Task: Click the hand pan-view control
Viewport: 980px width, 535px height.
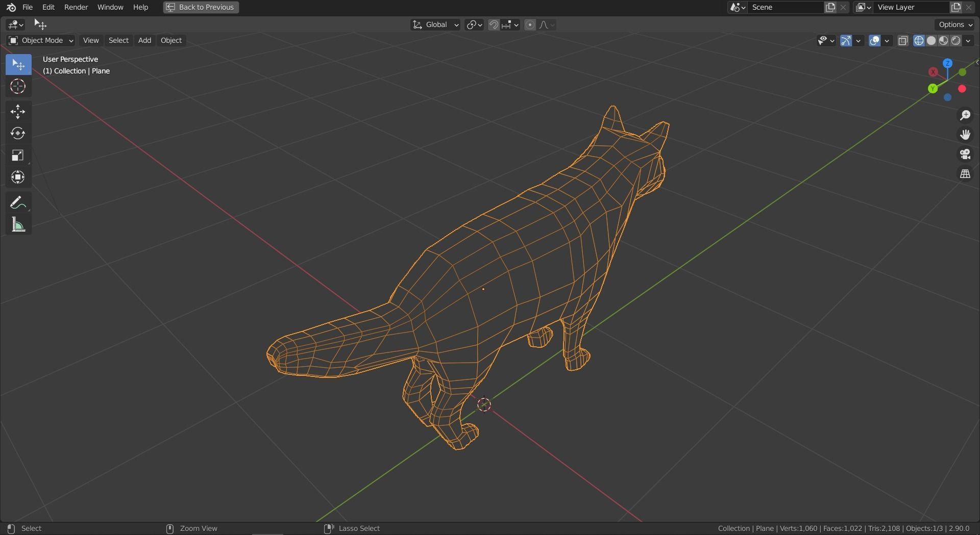Action: click(965, 135)
